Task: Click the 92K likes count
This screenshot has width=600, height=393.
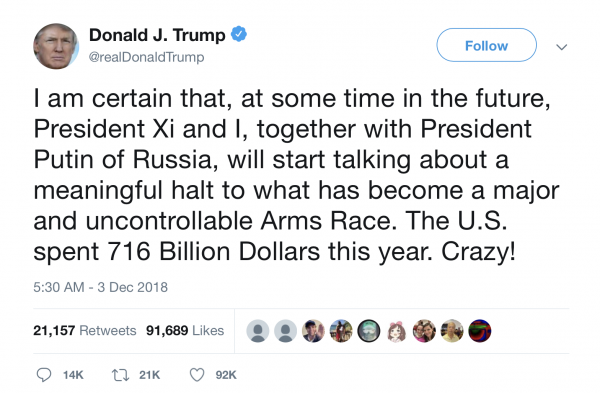Action: (226, 375)
